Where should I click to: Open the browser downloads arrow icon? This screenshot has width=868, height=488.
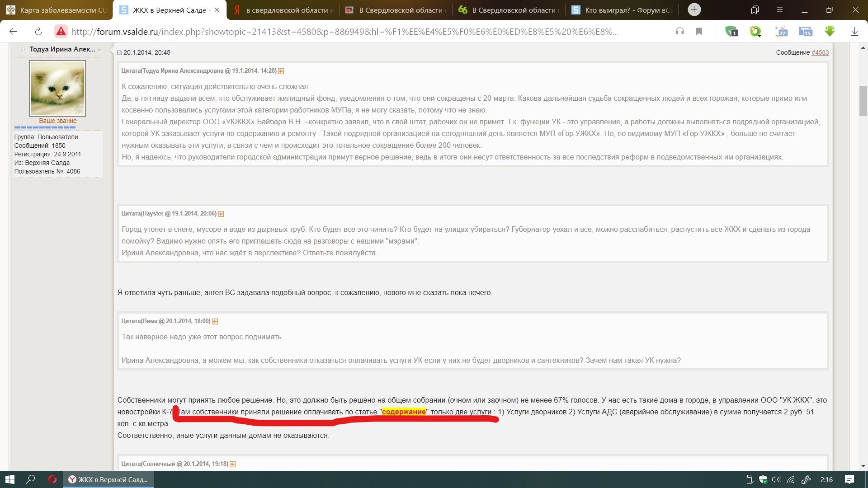[x=854, y=31]
